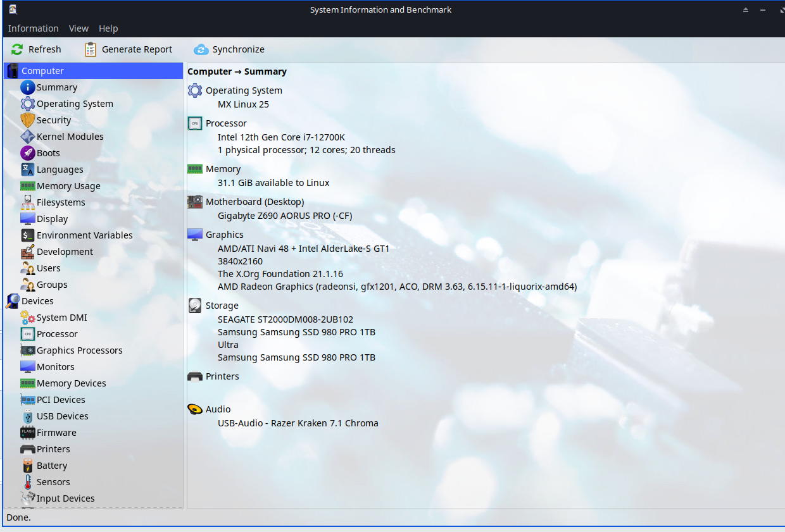The width and height of the screenshot is (785, 532).
Task: Select the Kernel Modules entry label
Action: (x=70, y=137)
